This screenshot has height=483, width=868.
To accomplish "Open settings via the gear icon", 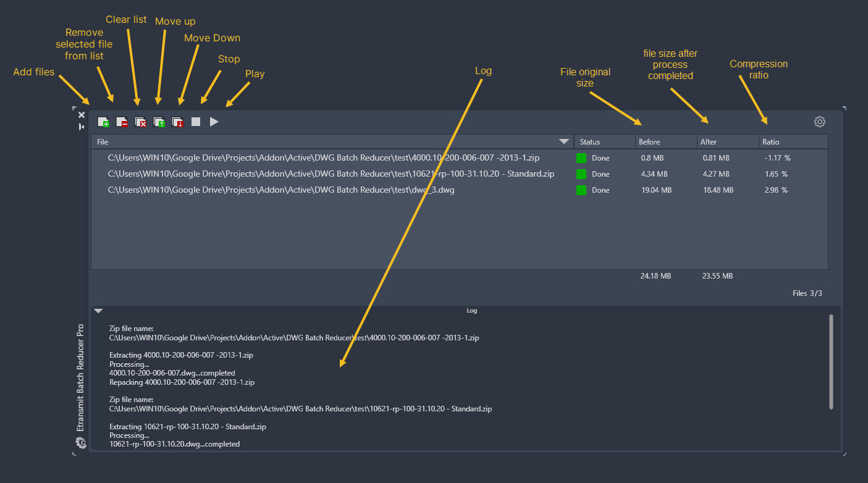I will (x=819, y=122).
